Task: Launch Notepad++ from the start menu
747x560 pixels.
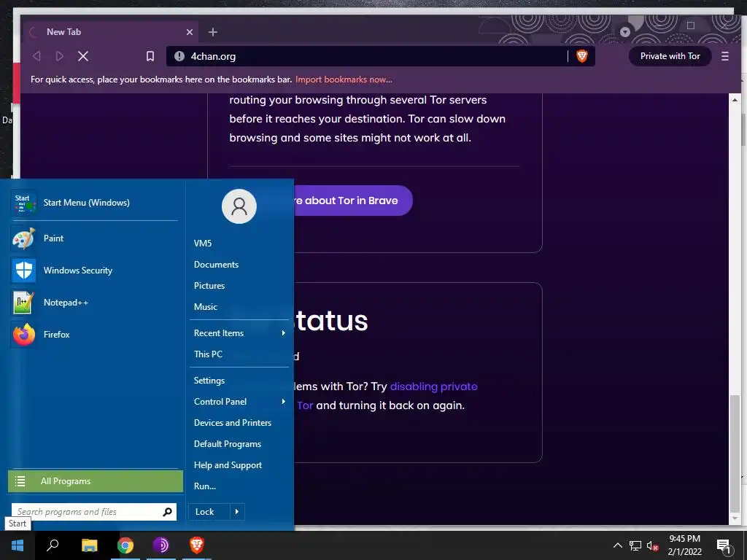Action: (x=95, y=303)
